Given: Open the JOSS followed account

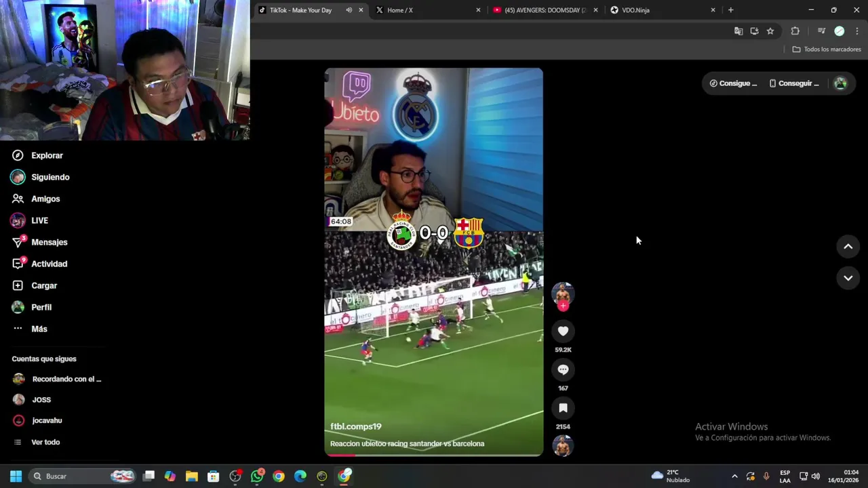Looking at the screenshot, I should 32,400.
